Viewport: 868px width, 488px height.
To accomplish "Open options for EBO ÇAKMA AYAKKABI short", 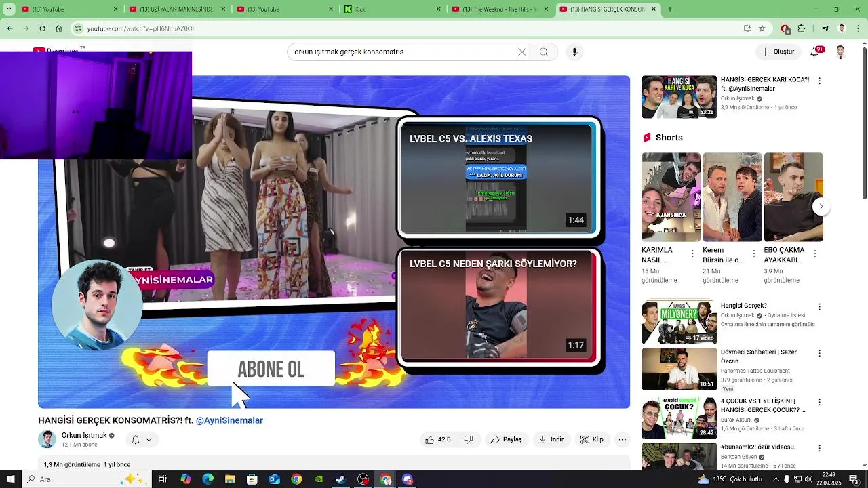I will (814, 253).
